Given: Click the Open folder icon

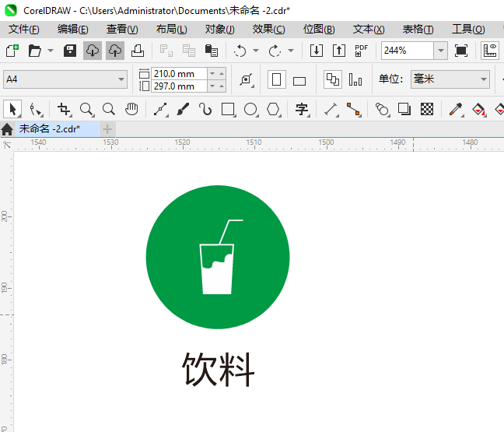Looking at the screenshot, I should click(35, 51).
